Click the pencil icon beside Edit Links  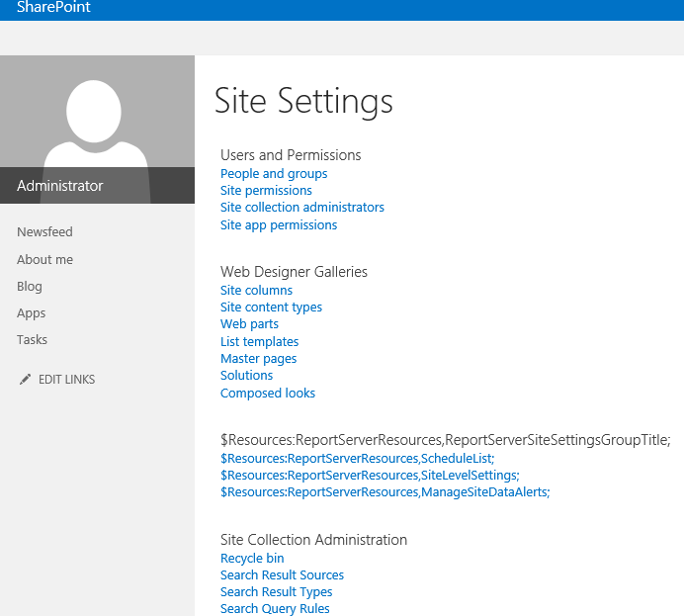pos(26,380)
